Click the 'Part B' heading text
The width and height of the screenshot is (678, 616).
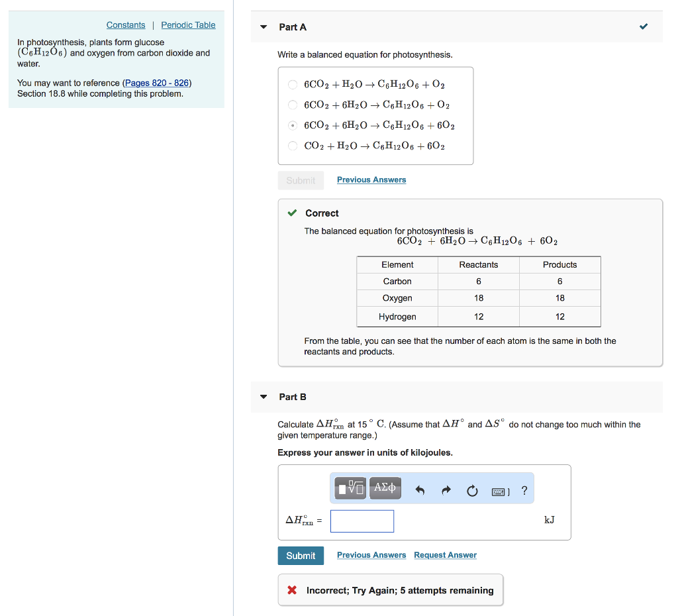(x=293, y=397)
